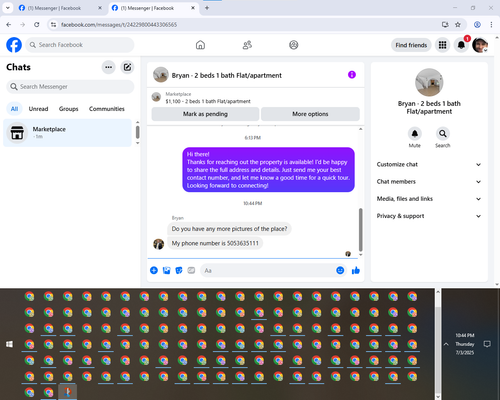Send a thumbs-up like
The width and height of the screenshot is (500, 400).
click(x=356, y=270)
